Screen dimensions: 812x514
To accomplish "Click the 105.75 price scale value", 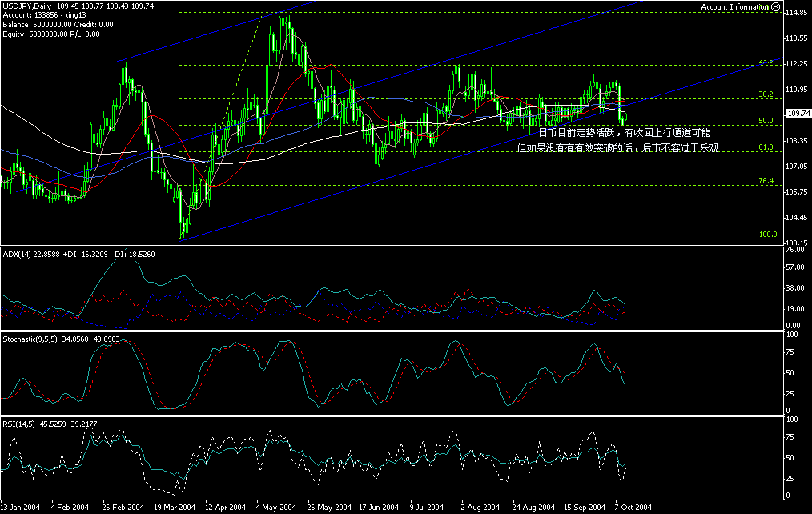I will pos(797,192).
